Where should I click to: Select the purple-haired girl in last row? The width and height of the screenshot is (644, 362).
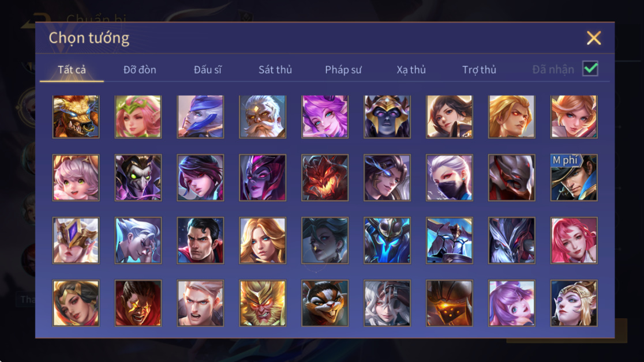(x=512, y=303)
